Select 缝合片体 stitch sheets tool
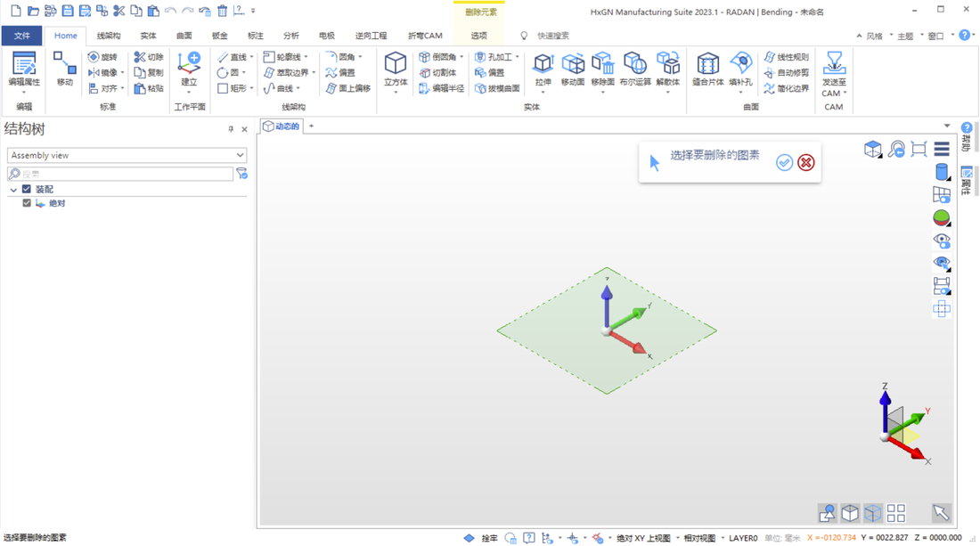Image resolution: width=980 pixels, height=546 pixels. [x=707, y=69]
